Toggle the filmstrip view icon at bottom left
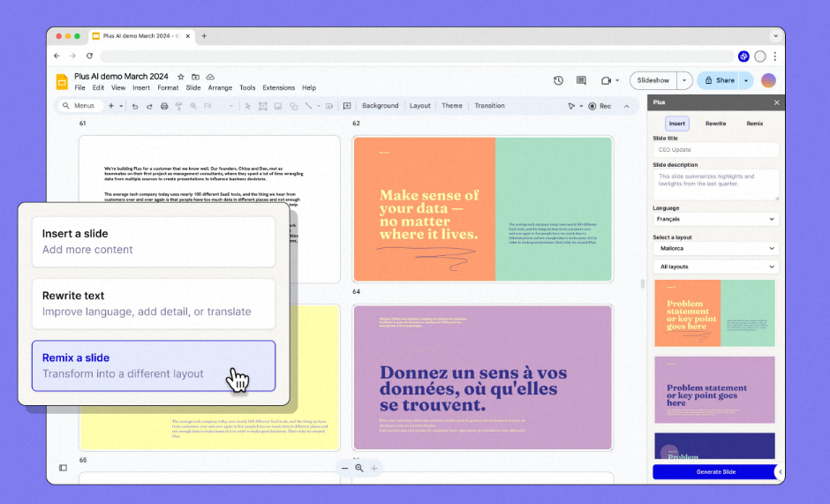This screenshot has width=830, height=504. (x=63, y=468)
